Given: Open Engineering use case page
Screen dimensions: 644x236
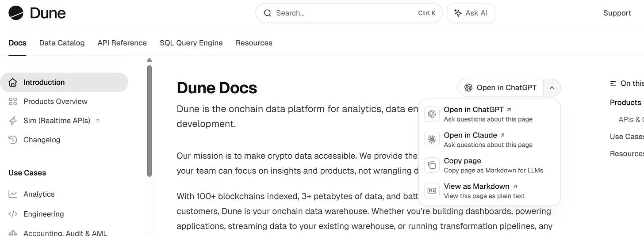Looking at the screenshot, I should [x=43, y=214].
